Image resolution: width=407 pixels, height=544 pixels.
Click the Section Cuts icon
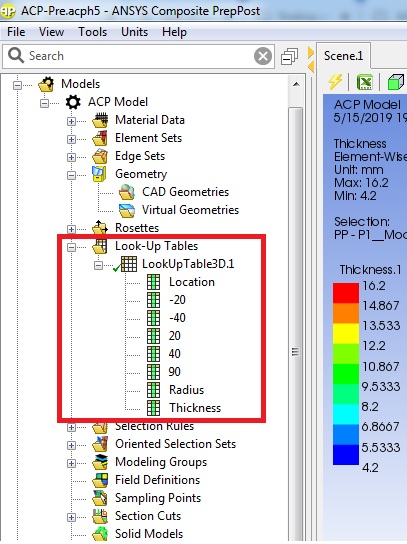(100, 516)
